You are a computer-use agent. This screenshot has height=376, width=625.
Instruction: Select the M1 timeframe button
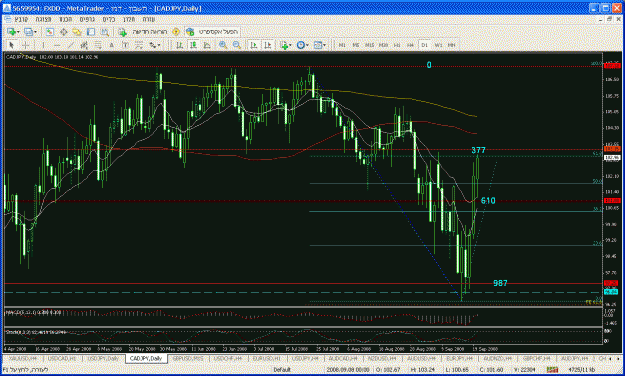[342, 45]
